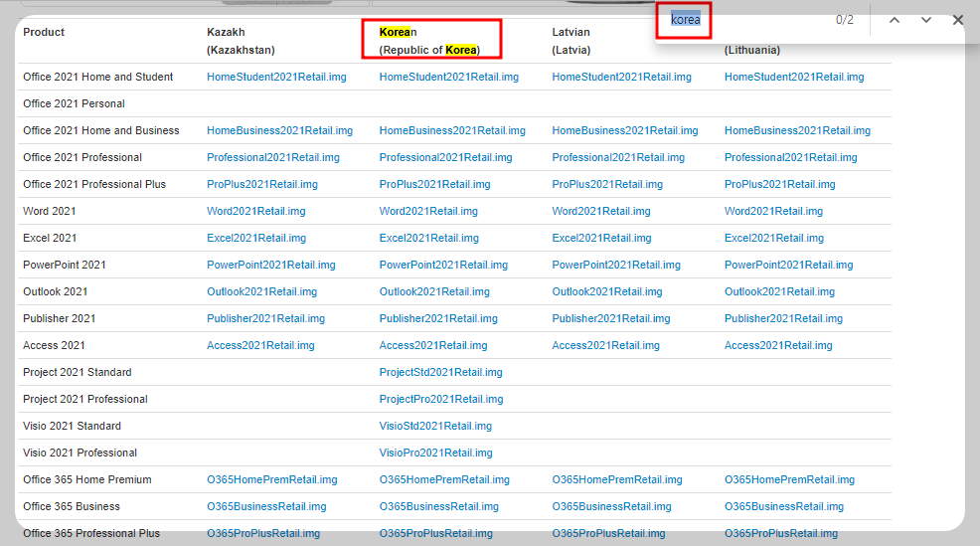Image resolution: width=980 pixels, height=546 pixels.
Task: Select 'Office 2021 Professional Plus' row label
Action: (94, 185)
